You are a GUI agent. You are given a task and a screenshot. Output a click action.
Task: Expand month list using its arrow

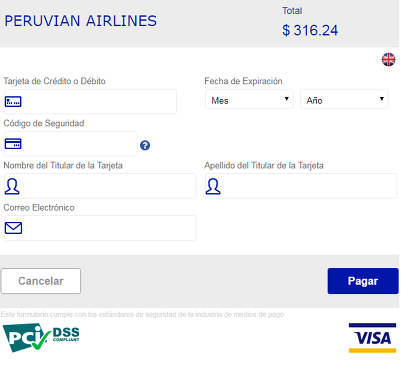(286, 99)
